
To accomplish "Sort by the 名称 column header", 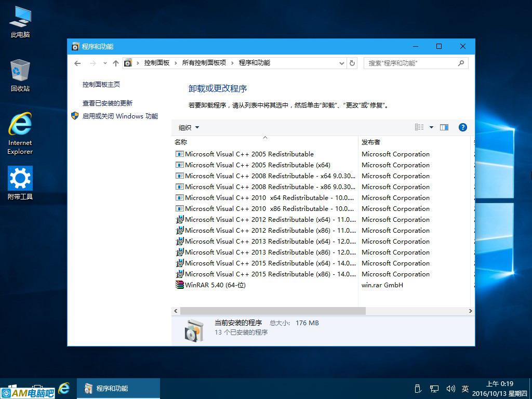I will pos(264,142).
